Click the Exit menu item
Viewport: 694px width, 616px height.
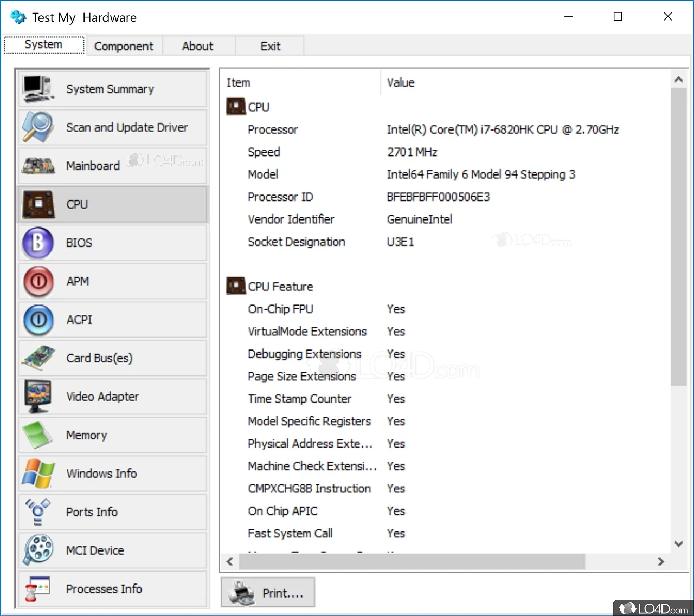pyautogui.click(x=270, y=46)
